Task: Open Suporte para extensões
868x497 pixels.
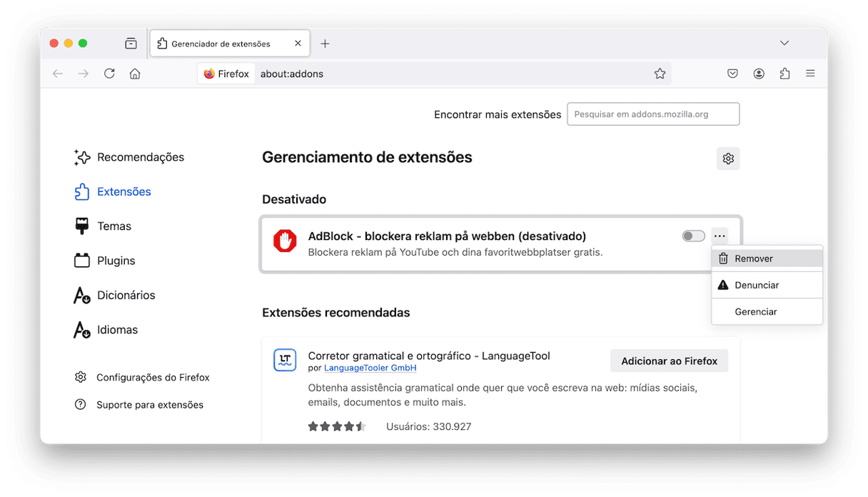Action: (x=139, y=405)
